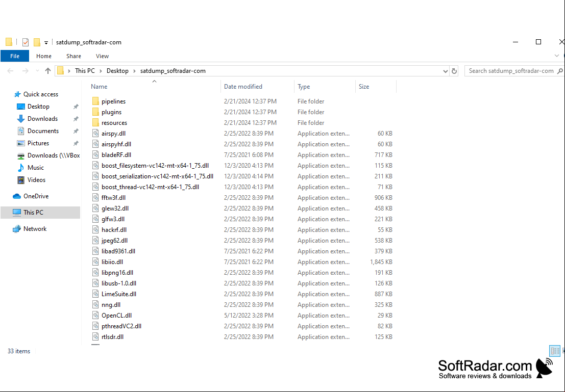Select libiio.dll file name
The image size is (565, 392).
(x=112, y=262)
